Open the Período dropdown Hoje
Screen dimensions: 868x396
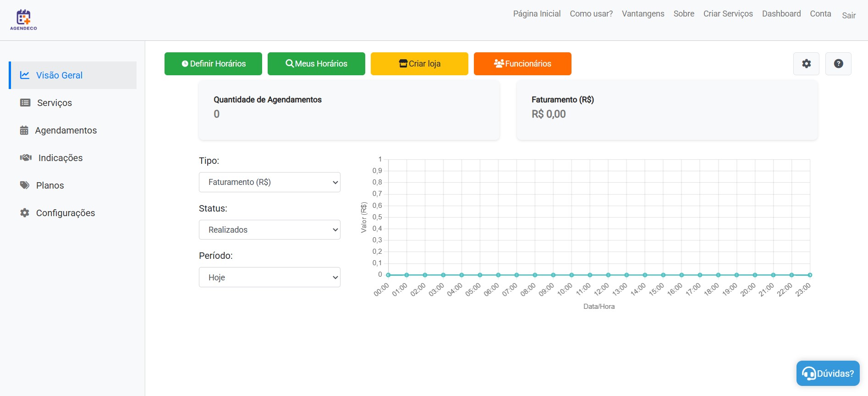[269, 277]
